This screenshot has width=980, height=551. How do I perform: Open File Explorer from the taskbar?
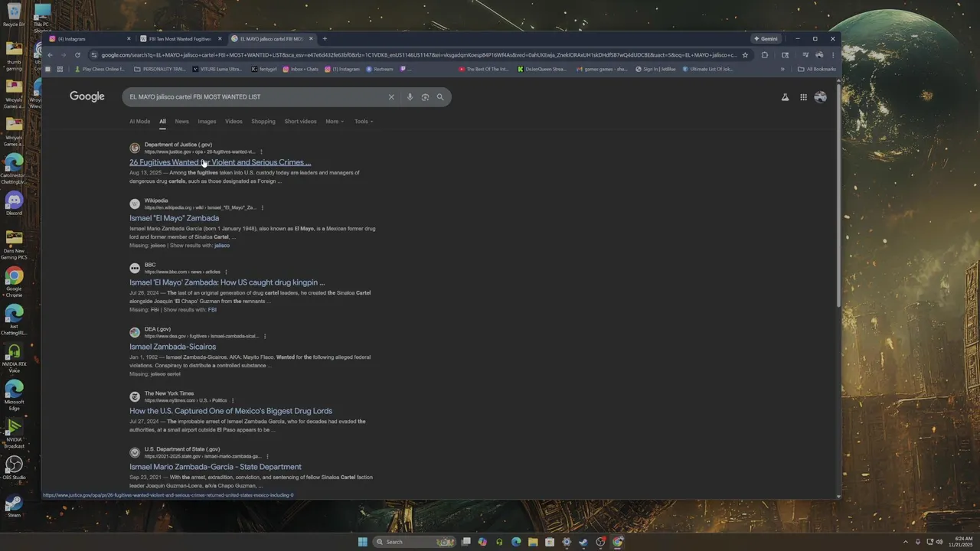[x=533, y=542]
